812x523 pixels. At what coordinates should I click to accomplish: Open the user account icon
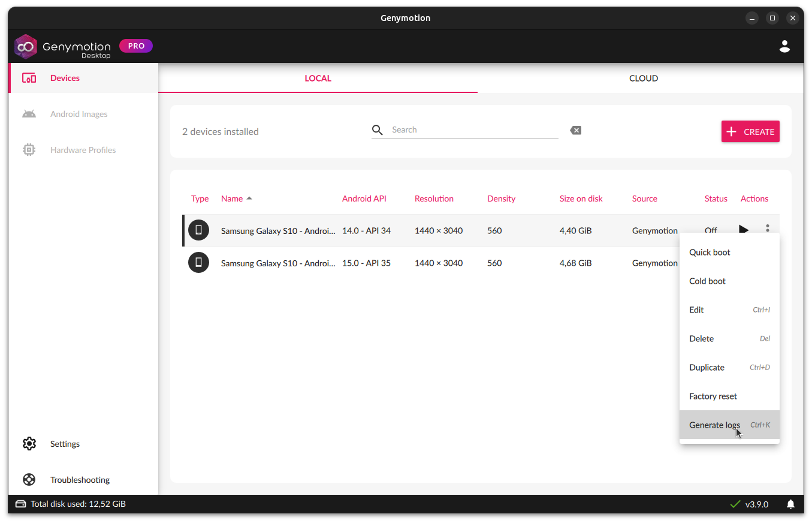784,46
